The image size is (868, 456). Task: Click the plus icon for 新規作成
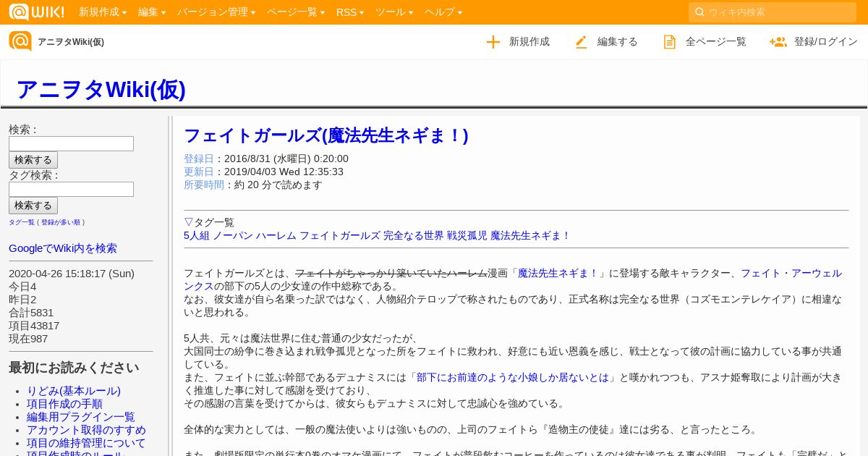(x=493, y=42)
